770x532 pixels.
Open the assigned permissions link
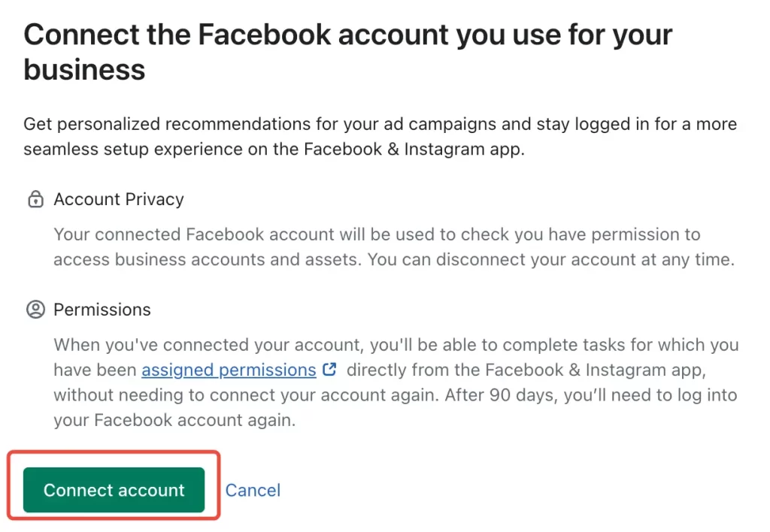pyautogui.click(x=229, y=370)
